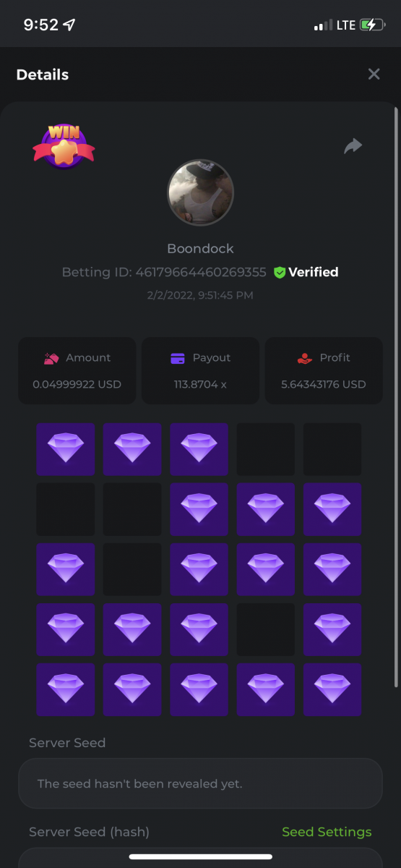Select the top-left diamond tile
Viewport: 401px width, 868px height.
(x=66, y=449)
